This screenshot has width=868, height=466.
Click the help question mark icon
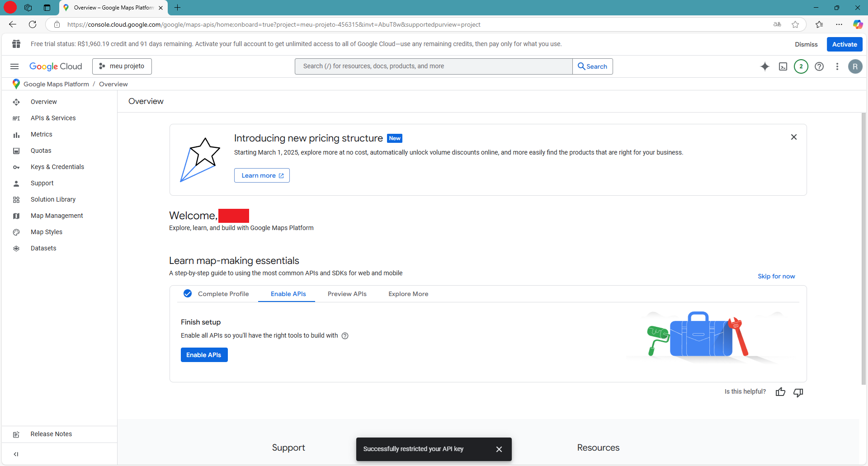(x=819, y=66)
